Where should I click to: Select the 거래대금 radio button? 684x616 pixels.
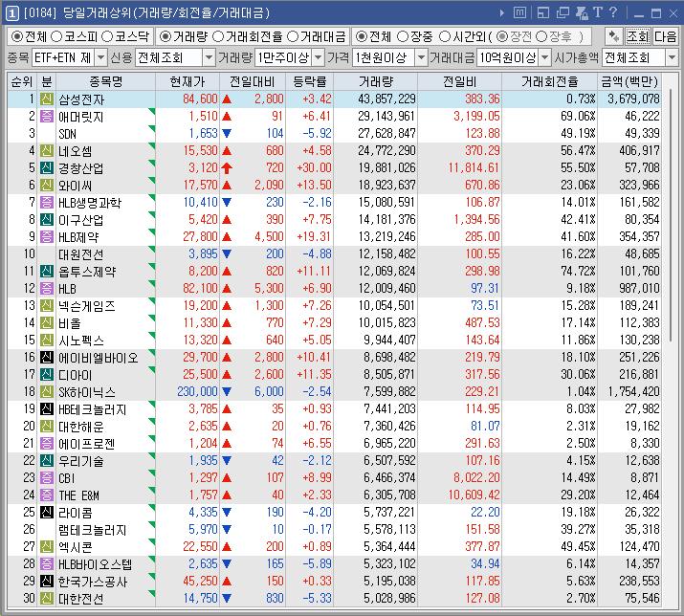tap(293, 36)
